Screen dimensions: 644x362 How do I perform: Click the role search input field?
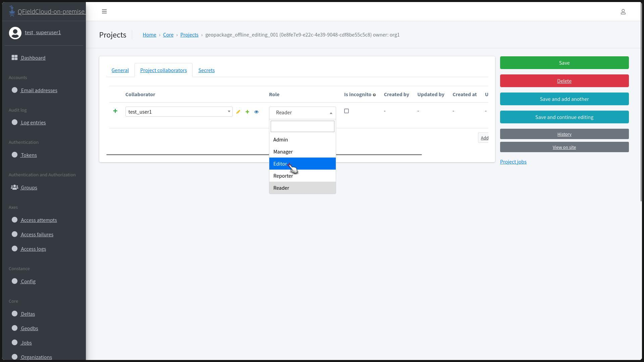[x=302, y=126]
